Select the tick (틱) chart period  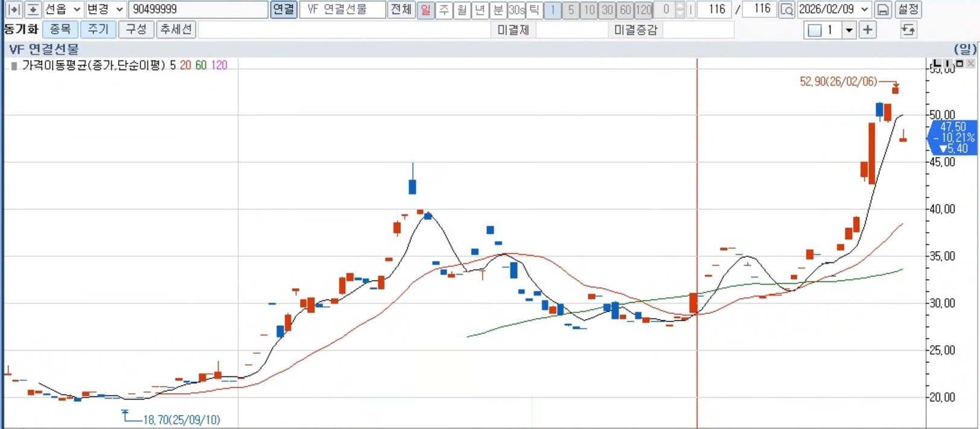534,10
